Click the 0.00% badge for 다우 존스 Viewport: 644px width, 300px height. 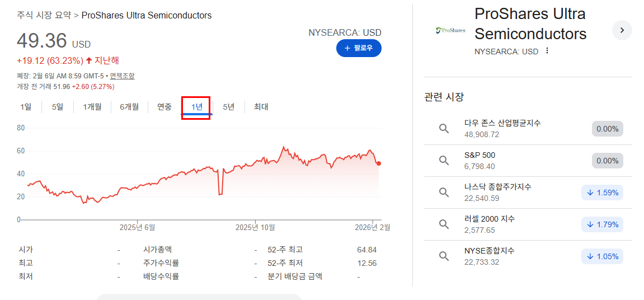pyautogui.click(x=608, y=129)
